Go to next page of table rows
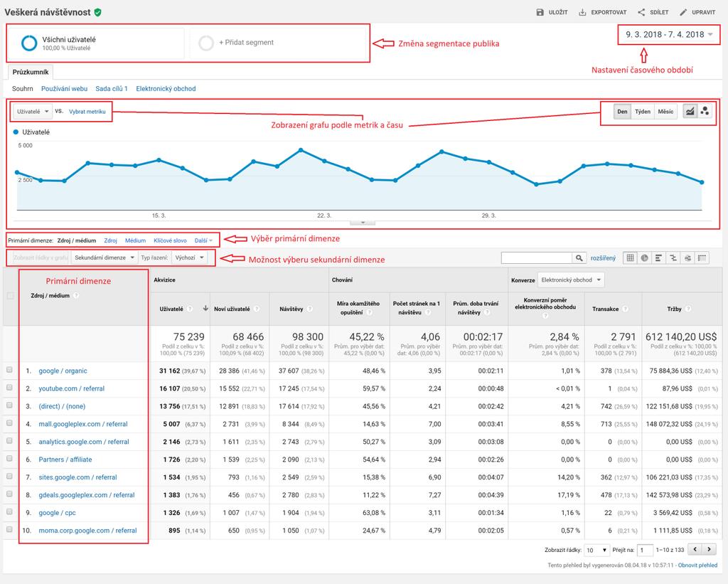Image resolution: width=728 pixels, height=584 pixels. coord(709,550)
